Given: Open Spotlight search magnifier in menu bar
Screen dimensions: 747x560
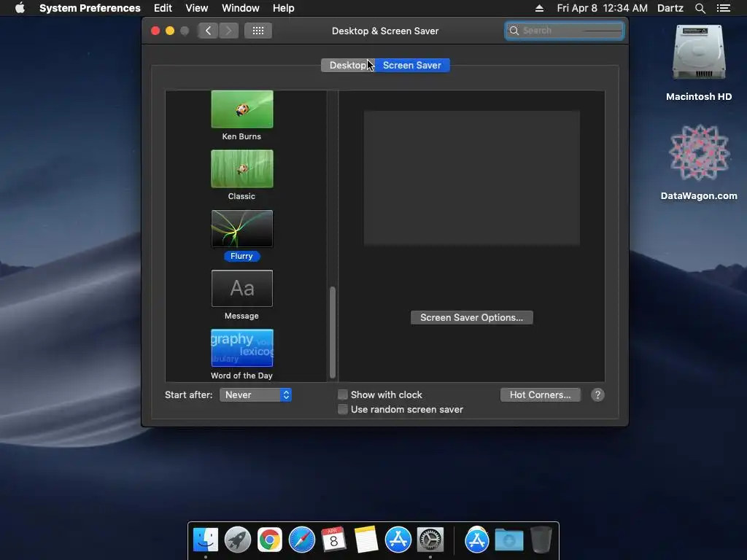Looking at the screenshot, I should pos(700,8).
